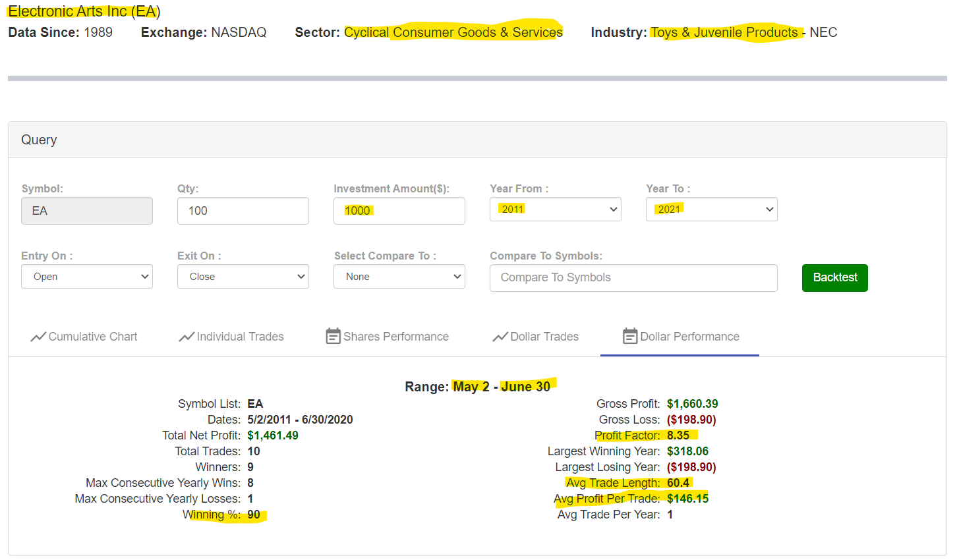Expand the Exit On dropdown
Screen dimensions: 957x560
(243, 277)
